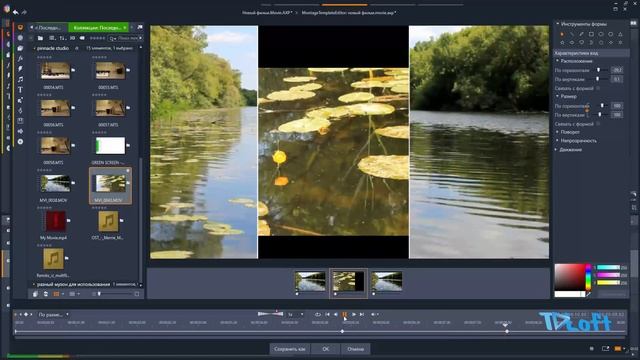Viewport: 640px width, 360px height.
Task: Click the OK button
Action: pyautogui.click(x=325, y=349)
